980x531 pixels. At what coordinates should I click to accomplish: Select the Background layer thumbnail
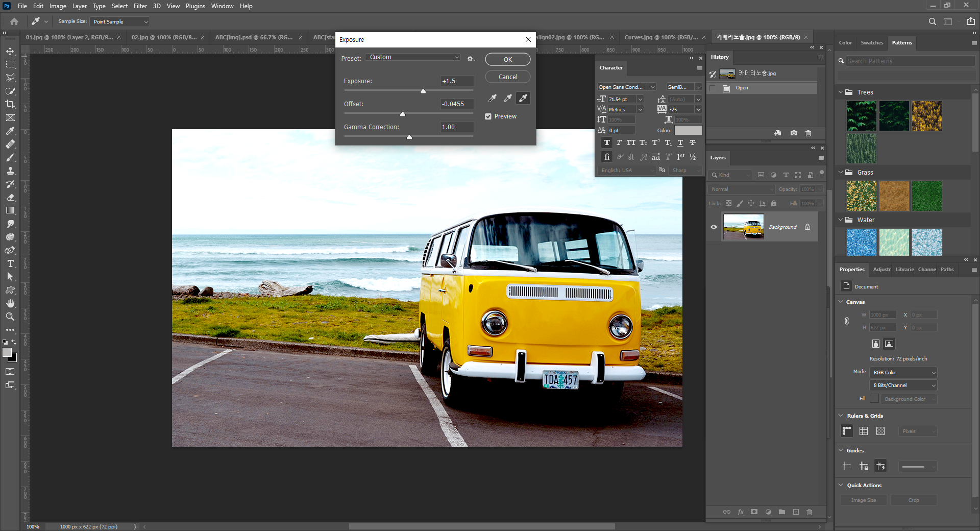(x=743, y=227)
